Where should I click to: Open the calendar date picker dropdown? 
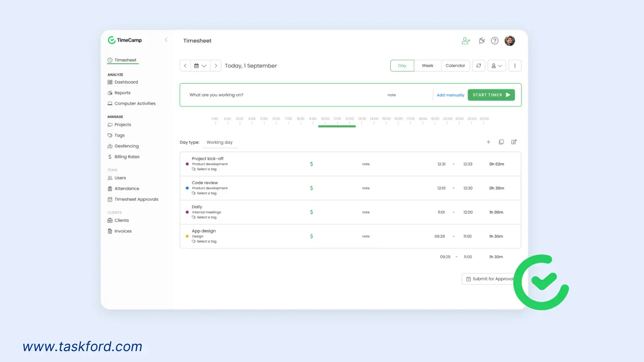pyautogui.click(x=200, y=66)
